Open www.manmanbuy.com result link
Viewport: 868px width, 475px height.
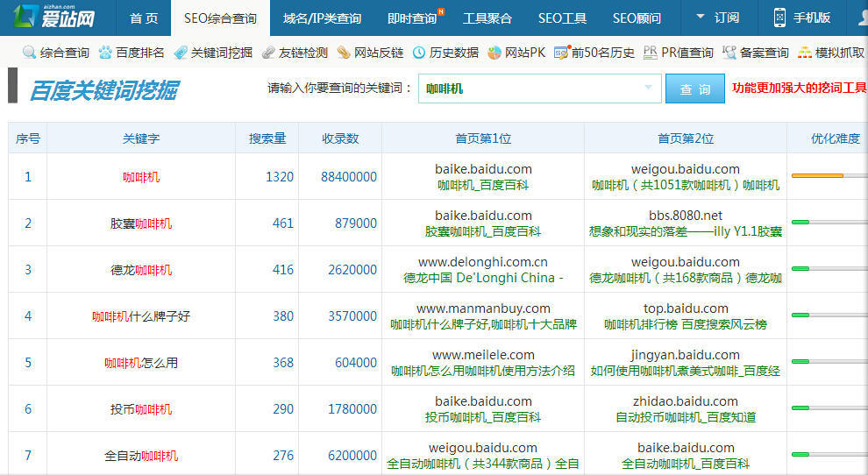[483, 308]
